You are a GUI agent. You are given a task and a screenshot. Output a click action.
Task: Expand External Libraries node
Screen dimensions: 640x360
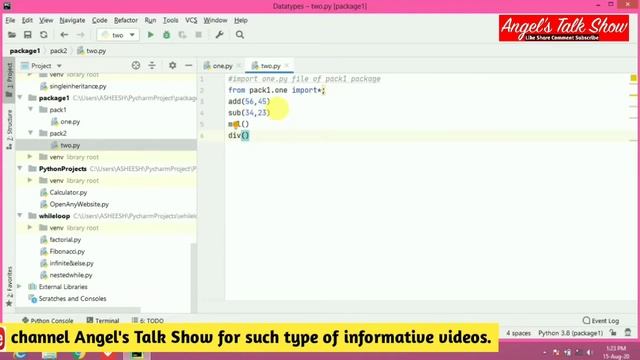click(x=20, y=287)
